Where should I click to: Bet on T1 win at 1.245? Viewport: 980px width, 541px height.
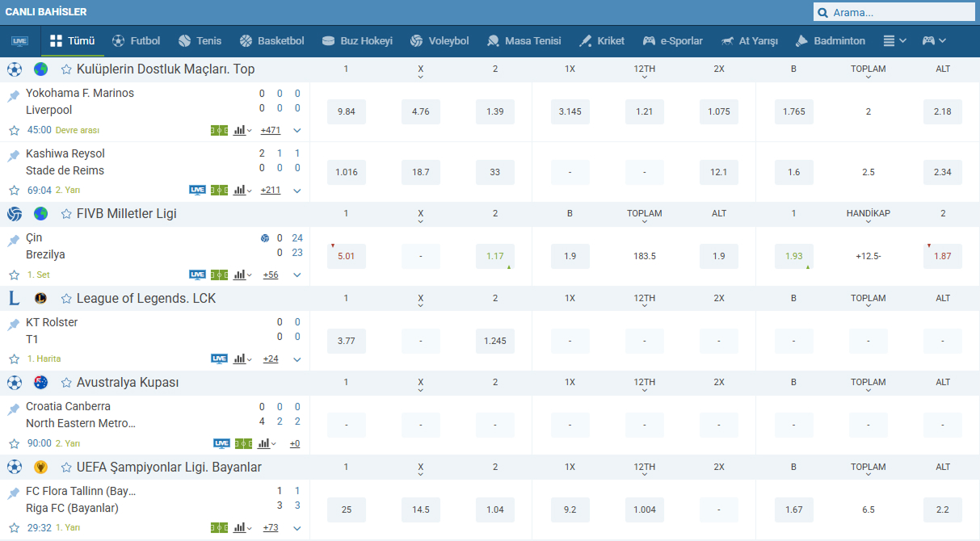coord(495,341)
